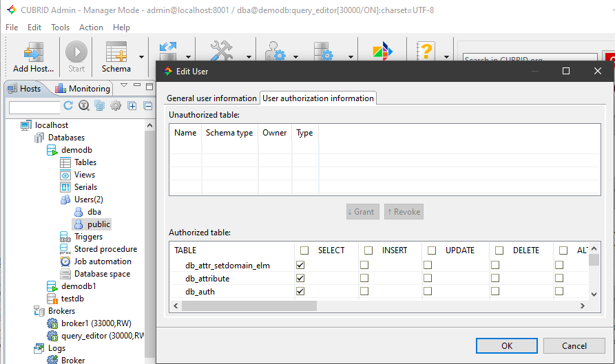The width and height of the screenshot is (615, 364).
Task: Click the Schema toolbar icon
Action: 116,56
